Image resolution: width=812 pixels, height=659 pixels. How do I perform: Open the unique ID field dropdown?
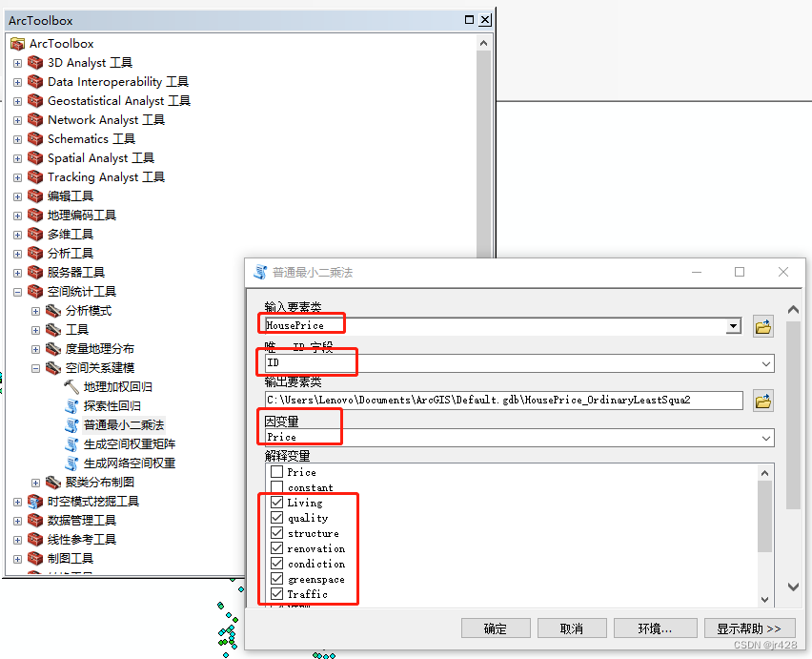coord(766,363)
